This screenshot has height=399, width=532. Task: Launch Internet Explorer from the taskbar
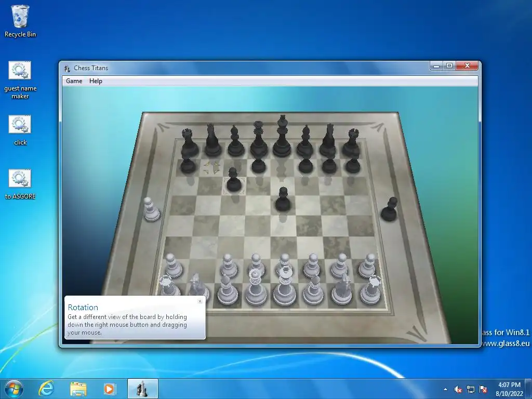[46, 389]
